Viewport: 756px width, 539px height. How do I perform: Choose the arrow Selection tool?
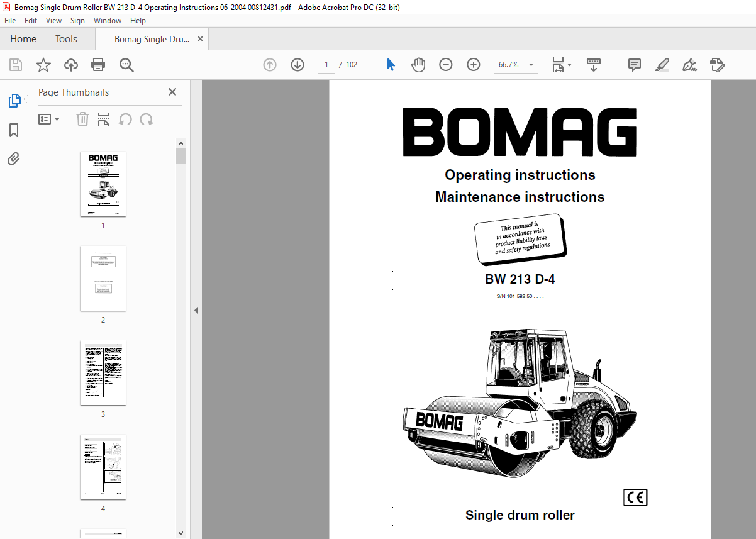coord(391,65)
